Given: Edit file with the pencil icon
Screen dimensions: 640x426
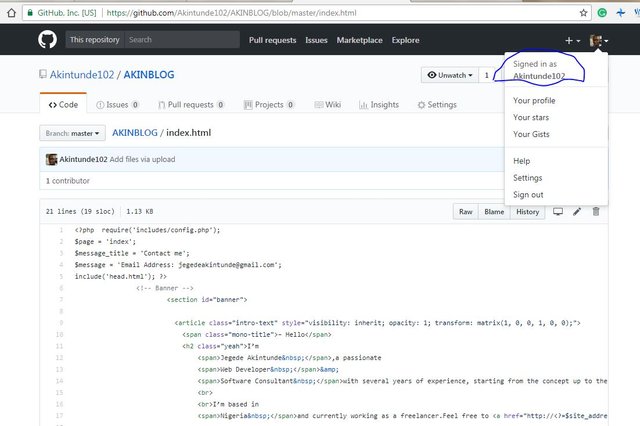Looking at the screenshot, I should 577,211.
